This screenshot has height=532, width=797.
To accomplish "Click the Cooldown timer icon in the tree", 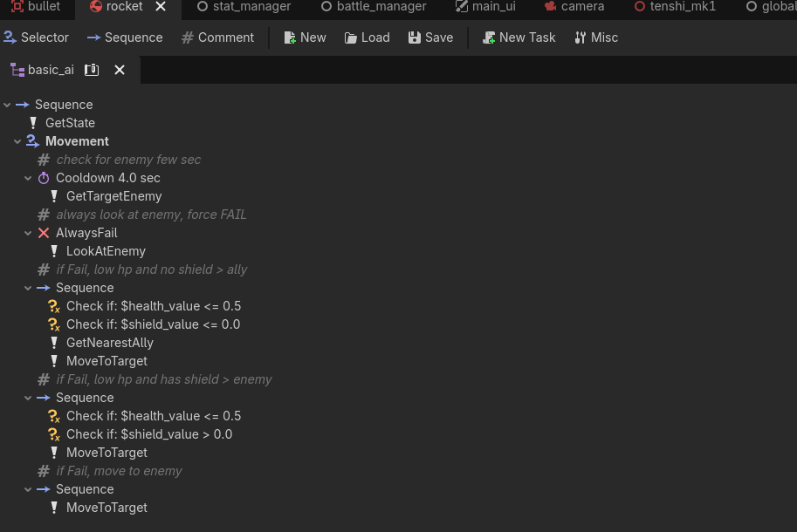I will pos(44,177).
